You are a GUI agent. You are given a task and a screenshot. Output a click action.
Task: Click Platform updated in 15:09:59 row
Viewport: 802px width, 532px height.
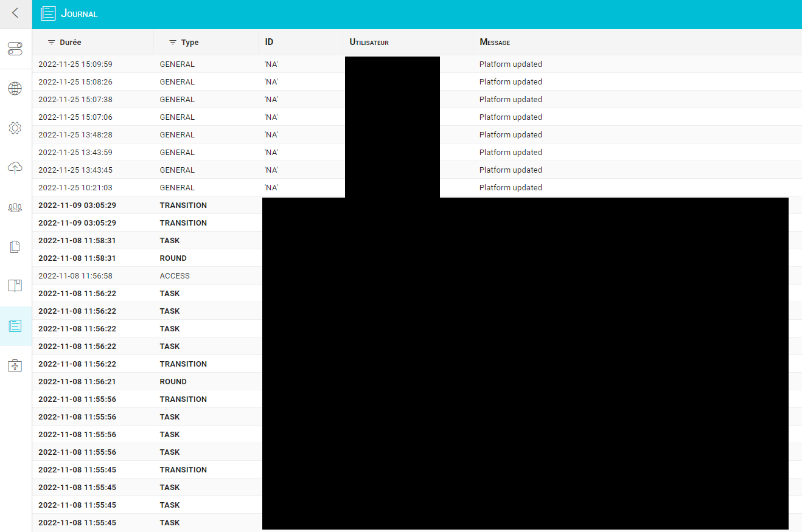[511, 64]
